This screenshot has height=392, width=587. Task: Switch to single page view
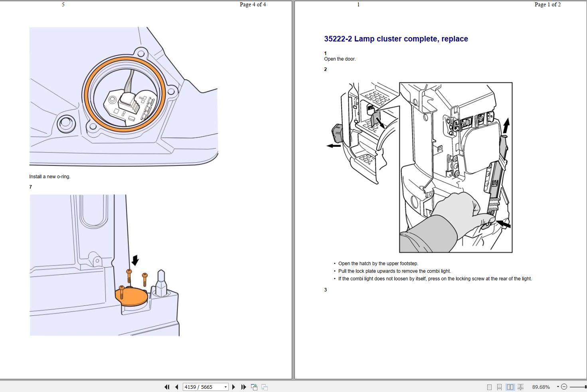click(x=489, y=387)
